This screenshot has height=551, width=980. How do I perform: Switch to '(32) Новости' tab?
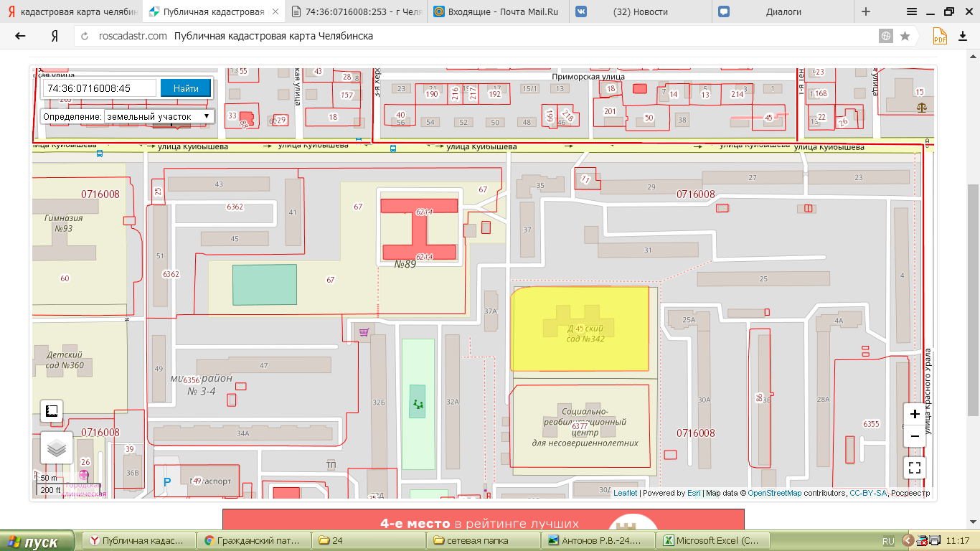640,12
